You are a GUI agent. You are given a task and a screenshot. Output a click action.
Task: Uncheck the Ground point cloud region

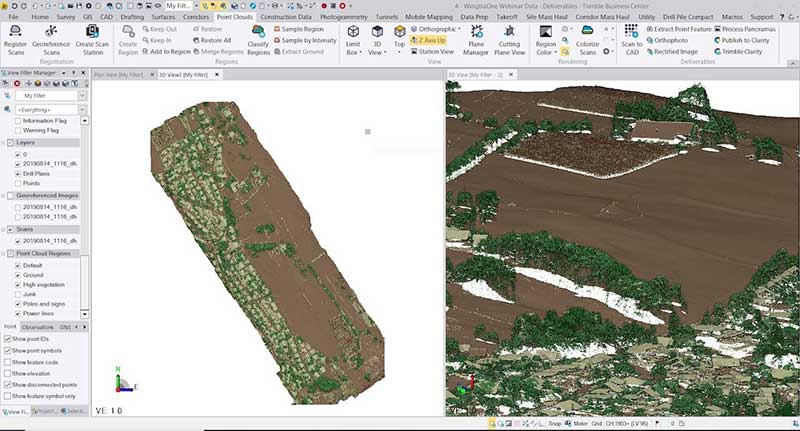point(18,275)
